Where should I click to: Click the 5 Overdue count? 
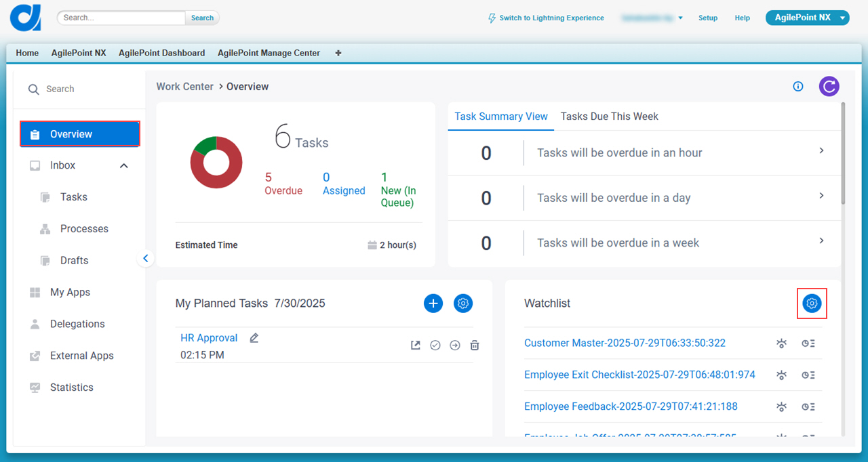point(283,184)
